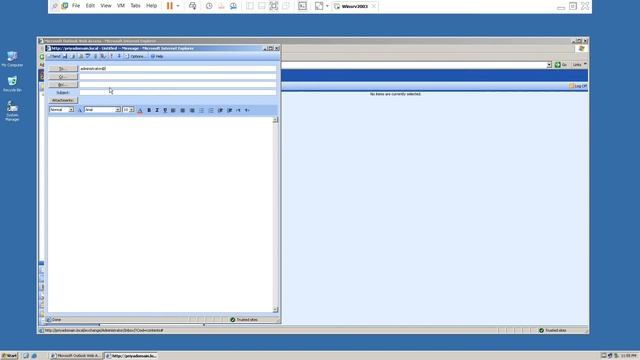Click the Enter full screen icon in VMware
Viewport: 640px width, 360px height.
click(x=274, y=6)
